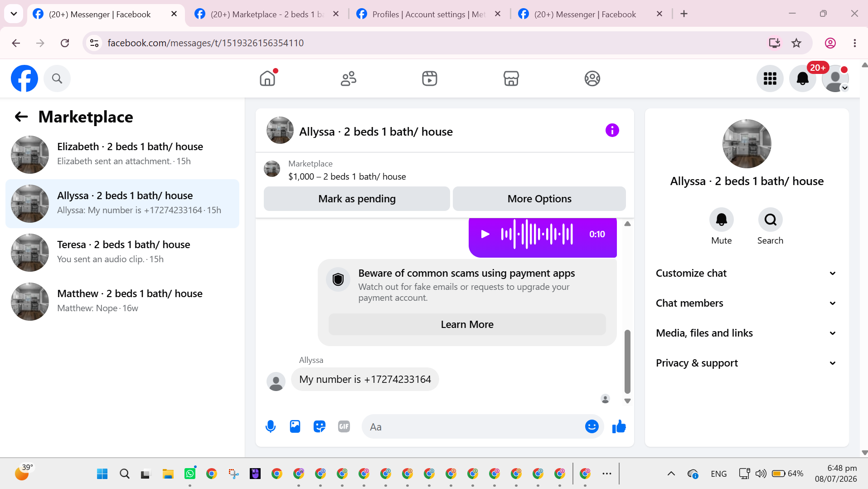This screenshot has height=489, width=868.
Task: Click Learn More about payment scams
Action: click(x=467, y=324)
